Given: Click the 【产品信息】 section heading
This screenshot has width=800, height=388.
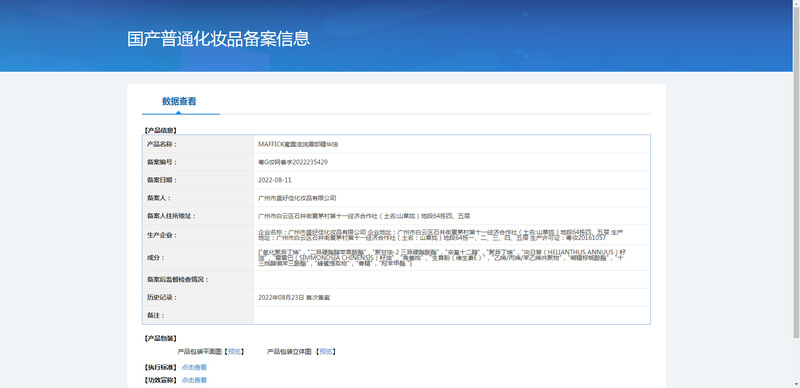Looking at the screenshot, I should pos(161,131).
